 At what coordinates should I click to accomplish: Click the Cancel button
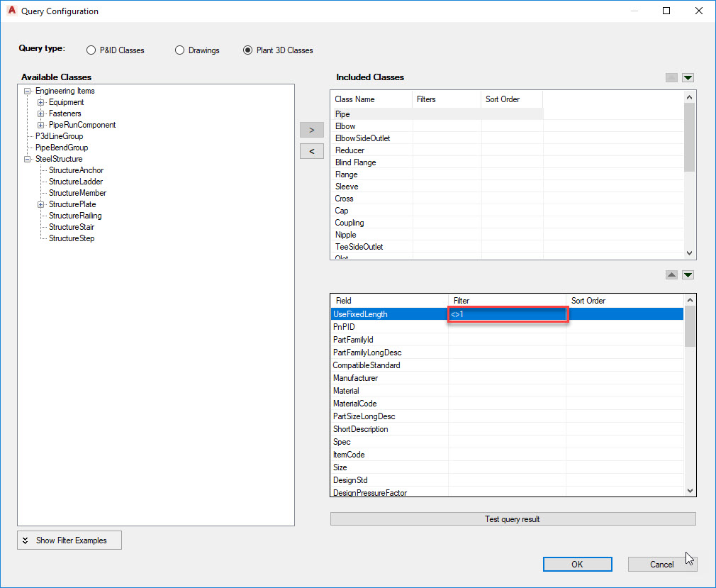(x=662, y=564)
